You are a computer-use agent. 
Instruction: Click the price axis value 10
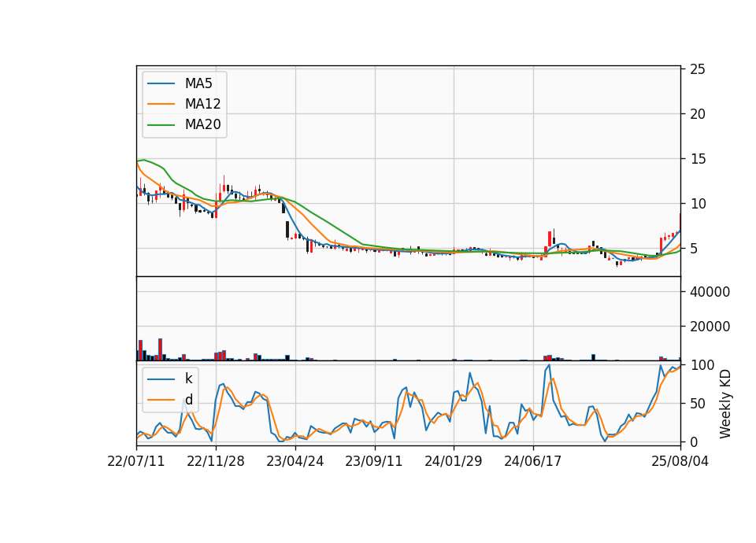click(697, 204)
